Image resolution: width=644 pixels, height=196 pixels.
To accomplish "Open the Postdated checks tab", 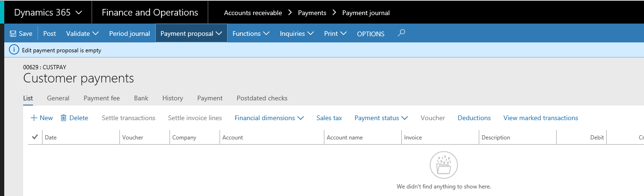I will (262, 98).
